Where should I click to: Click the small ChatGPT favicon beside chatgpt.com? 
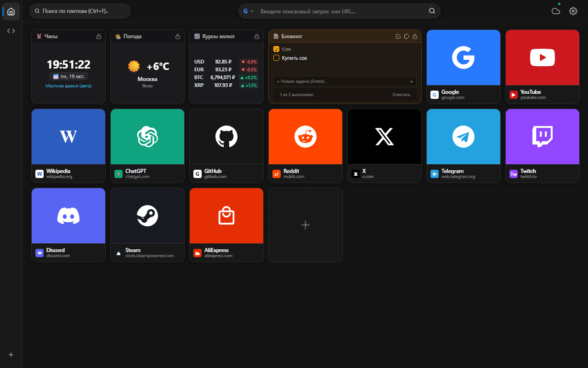119,174
